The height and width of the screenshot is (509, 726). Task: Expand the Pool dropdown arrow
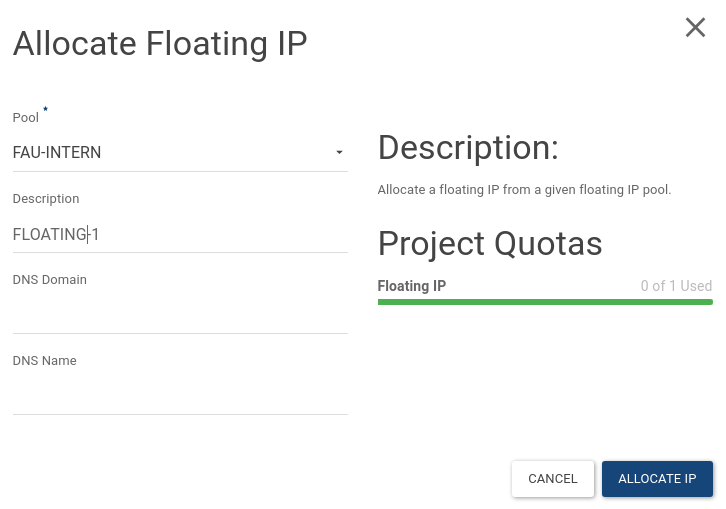tap(339, 152)
